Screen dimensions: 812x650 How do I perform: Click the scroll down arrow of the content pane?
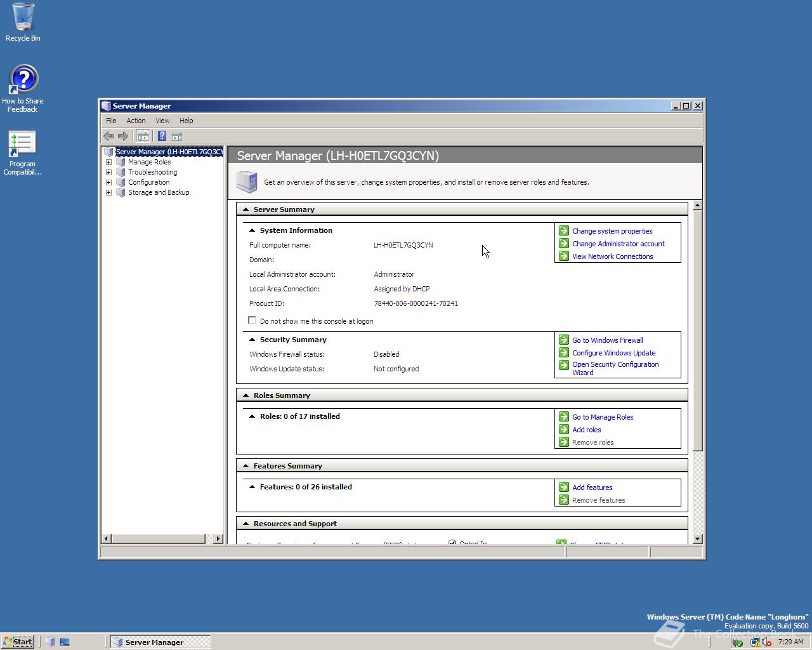tap(697, 538)
